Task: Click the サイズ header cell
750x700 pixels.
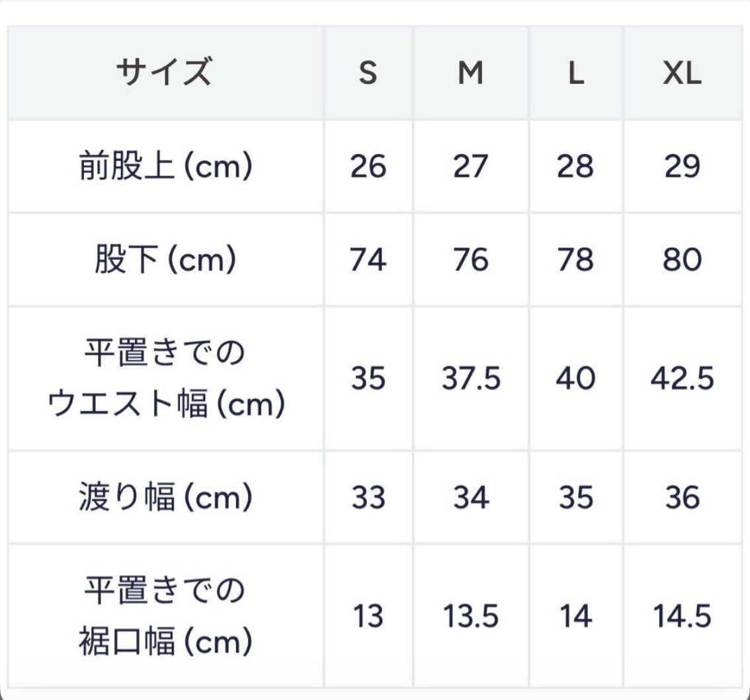Action: [164, 72]
